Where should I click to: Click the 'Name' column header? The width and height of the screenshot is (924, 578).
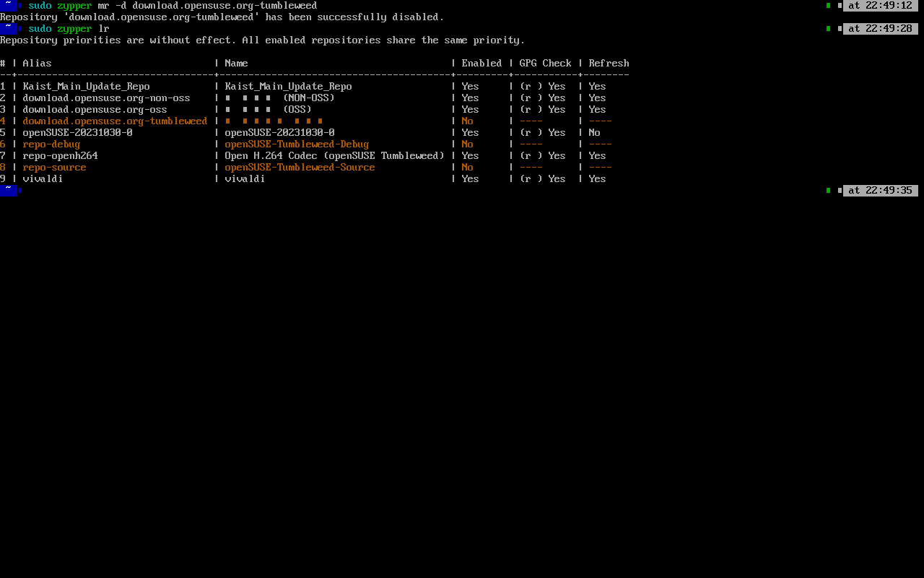coord(237,64)
